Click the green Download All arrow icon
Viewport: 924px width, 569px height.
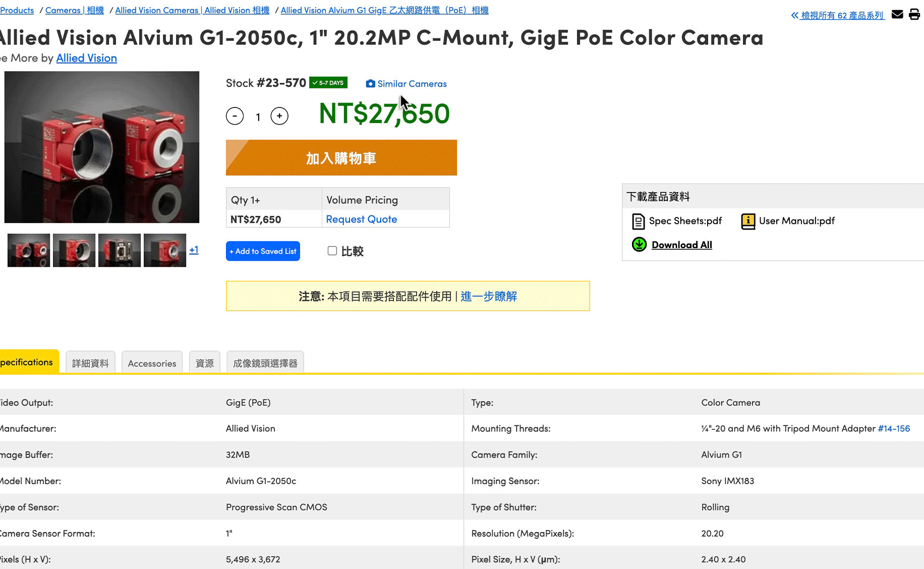pos(639,245)
